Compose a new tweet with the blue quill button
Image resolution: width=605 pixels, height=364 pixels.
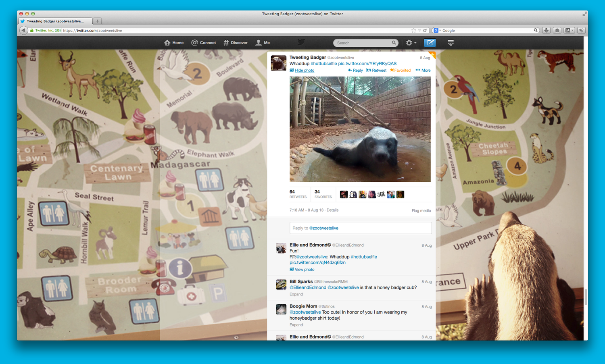(x=430, y=43)
